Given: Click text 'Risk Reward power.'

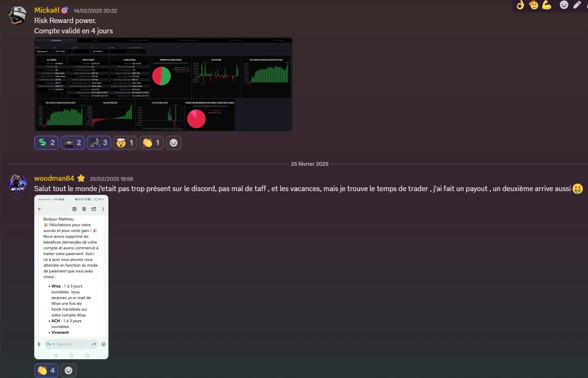Looking at the screenshot, I should (65, 21).
